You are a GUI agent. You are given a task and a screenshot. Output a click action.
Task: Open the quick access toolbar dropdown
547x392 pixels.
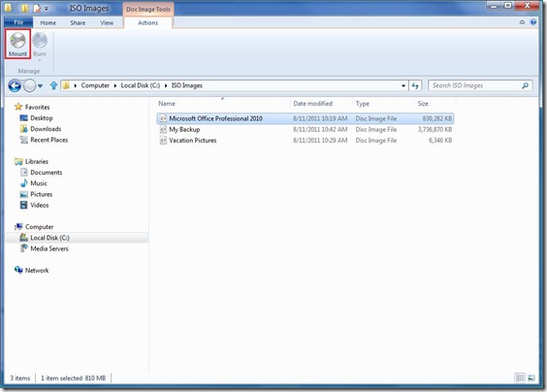tap(47, 9)
